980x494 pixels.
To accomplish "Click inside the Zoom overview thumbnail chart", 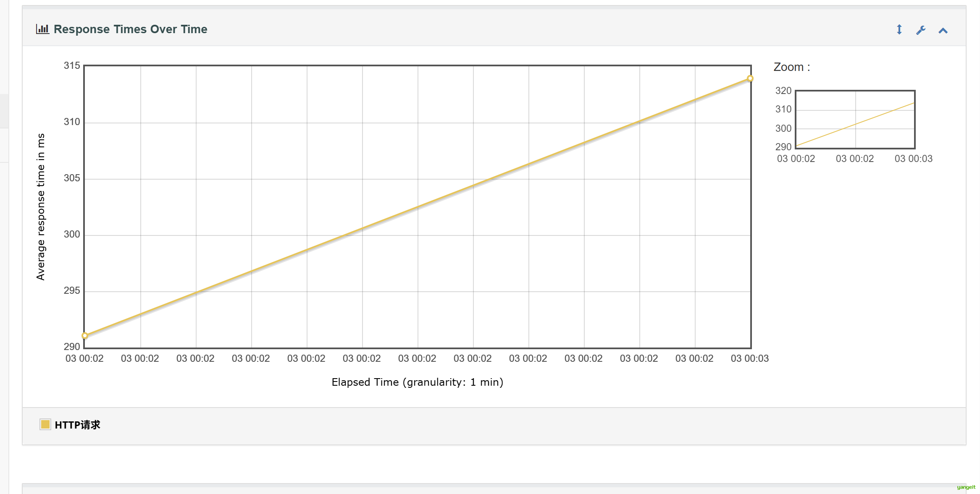I will tap(855, 119).
